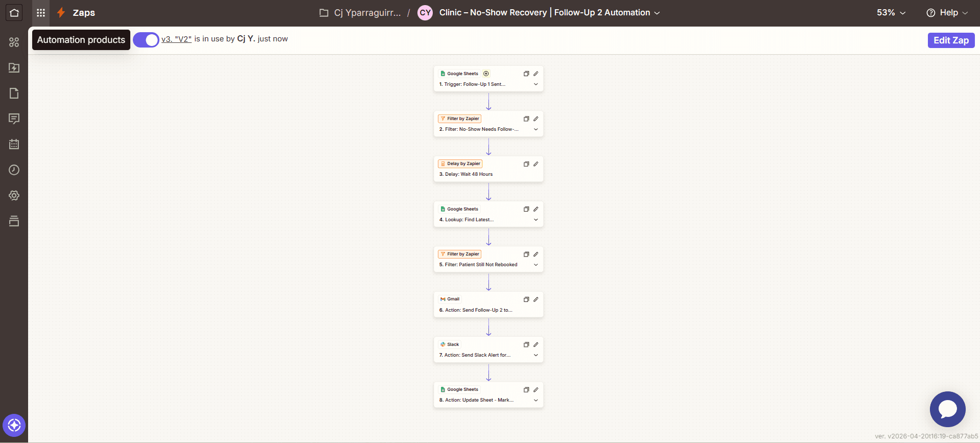Screen dimensions: 980x443
Task: Copy step 4 Lookup Find Latest step
Action: (x=526, y=209)
